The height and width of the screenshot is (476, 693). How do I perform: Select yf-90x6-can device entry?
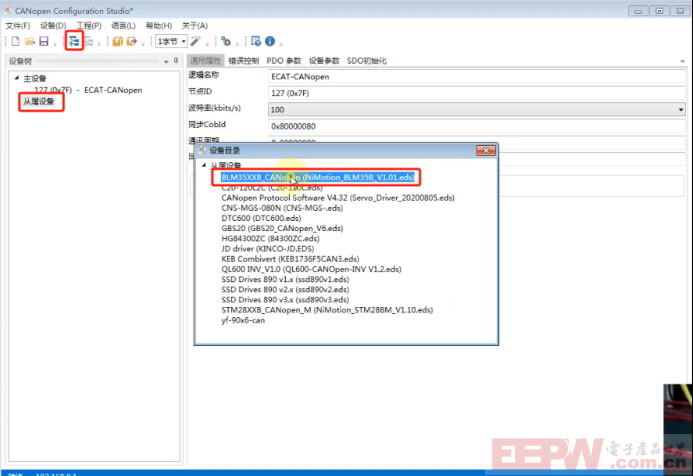[x=243, y=320]
